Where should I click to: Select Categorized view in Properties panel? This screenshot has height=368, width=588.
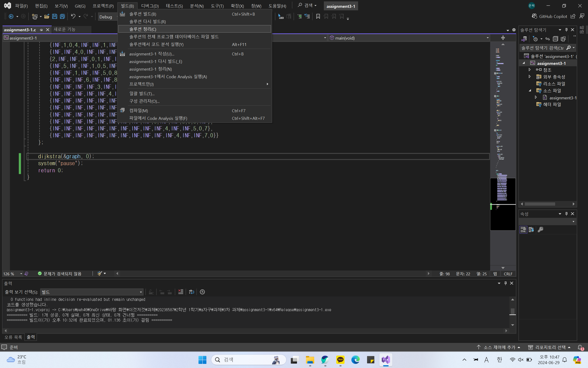pos(523,230)
